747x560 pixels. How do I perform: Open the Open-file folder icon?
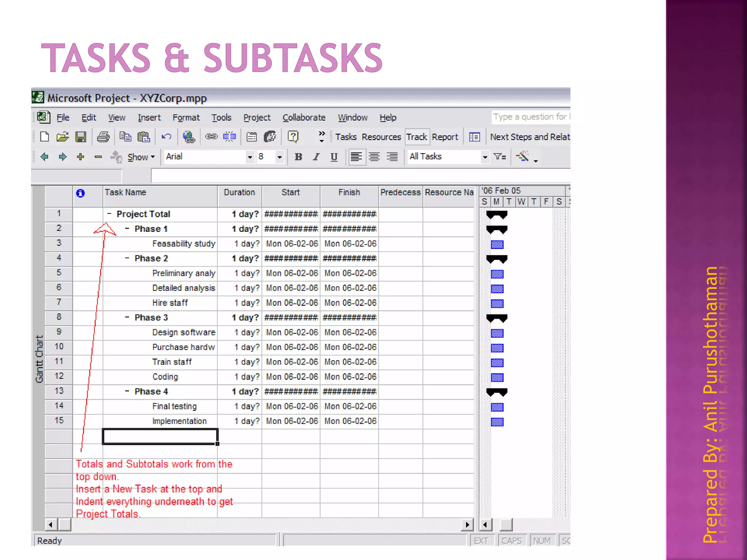[x=62, y=137]
